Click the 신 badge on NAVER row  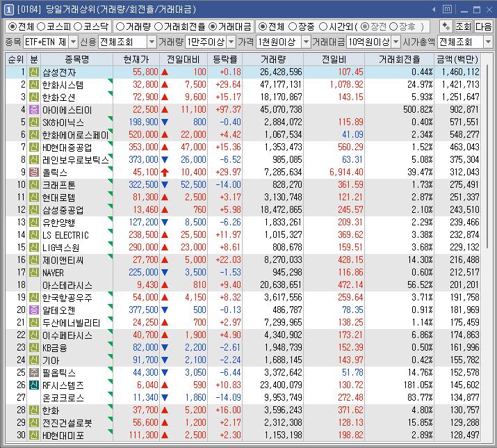pyautogui.click(x=34, y=272)
